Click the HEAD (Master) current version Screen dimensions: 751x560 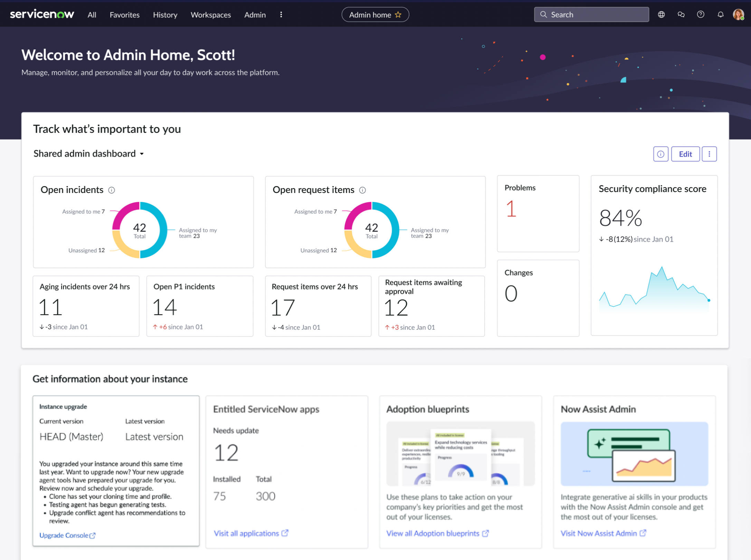click(x=71, y=437)
